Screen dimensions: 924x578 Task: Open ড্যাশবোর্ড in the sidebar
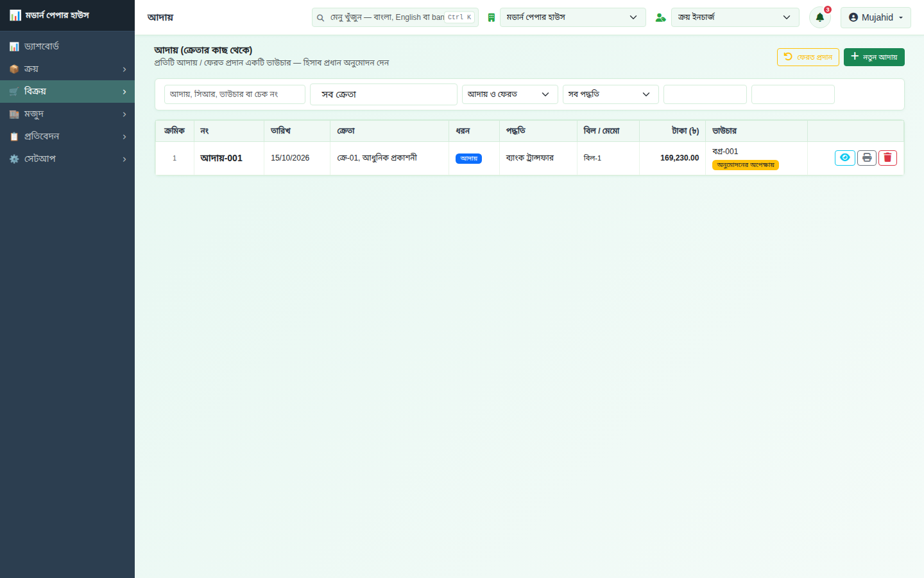(x=67, y=46)
